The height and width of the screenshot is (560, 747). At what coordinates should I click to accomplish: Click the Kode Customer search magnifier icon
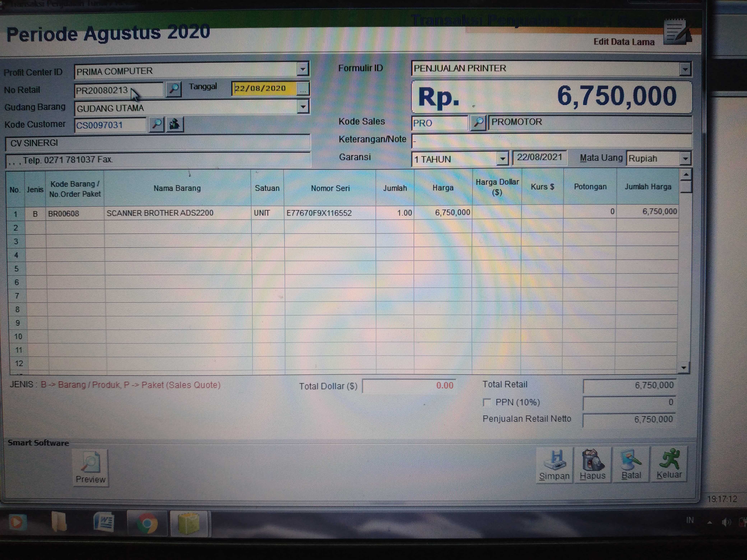coord(156,125)
